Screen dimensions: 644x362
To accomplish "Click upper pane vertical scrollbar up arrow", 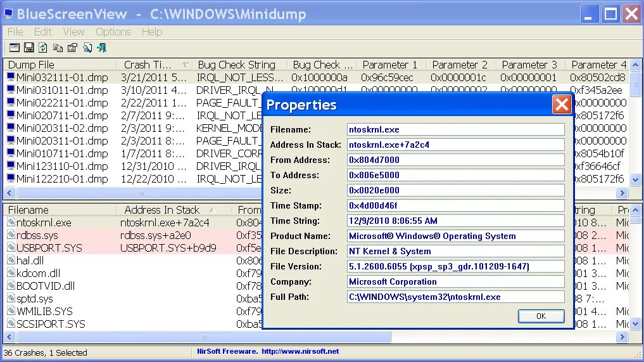I will [x=635, y=65].
